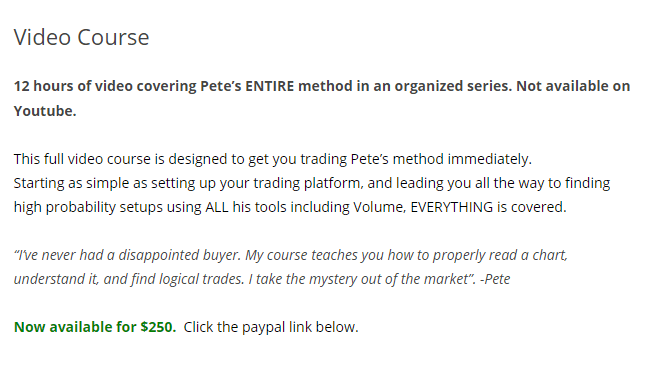Click the word Volume in the paragraph

pyautogui.click(x=379, y=207)
